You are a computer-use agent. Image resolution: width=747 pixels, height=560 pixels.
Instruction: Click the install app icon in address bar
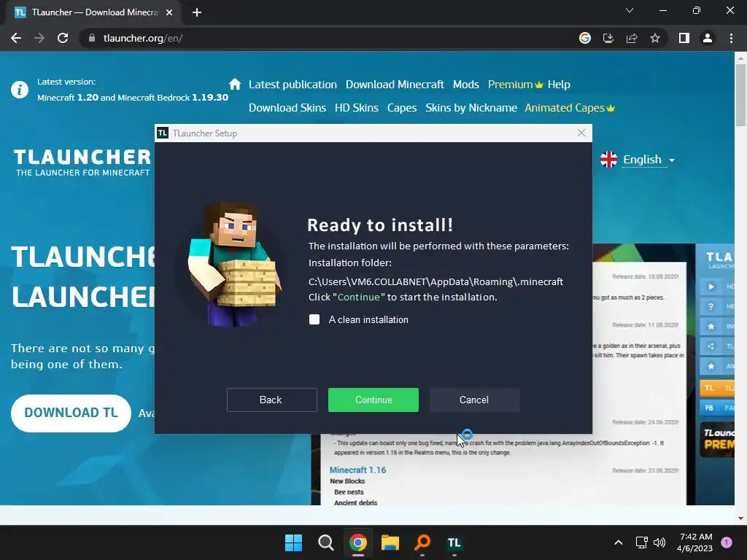click(x=608, y=38)
